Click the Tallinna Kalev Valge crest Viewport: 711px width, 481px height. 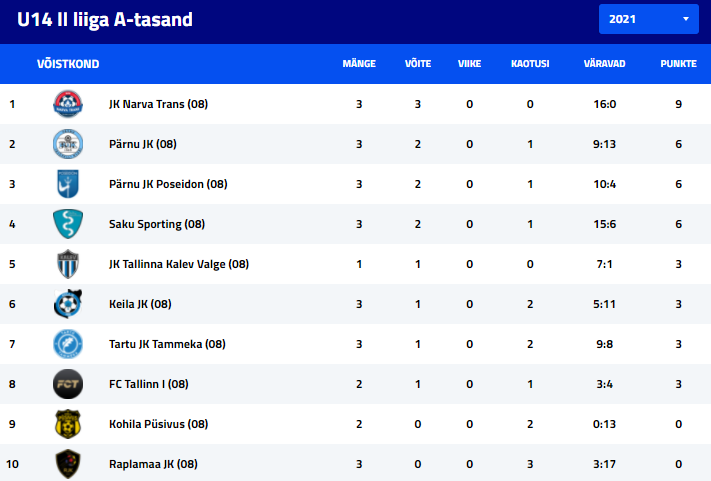point(68,264)
